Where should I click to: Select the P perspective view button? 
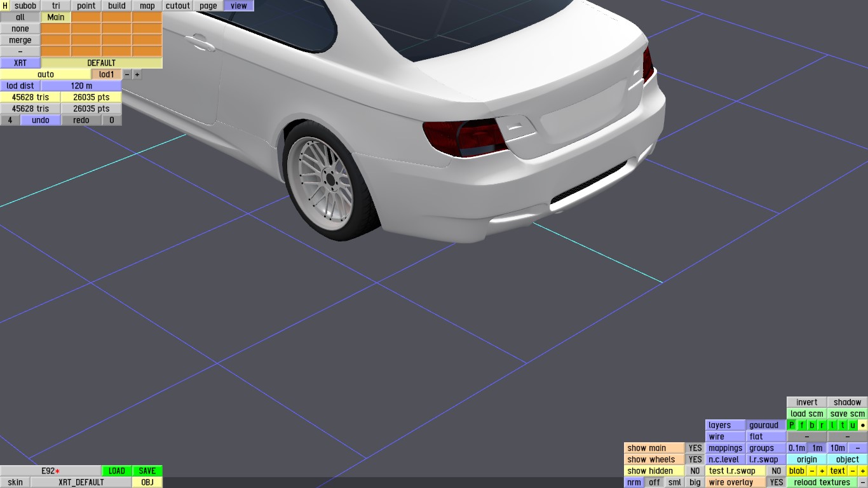pos(792,425)
